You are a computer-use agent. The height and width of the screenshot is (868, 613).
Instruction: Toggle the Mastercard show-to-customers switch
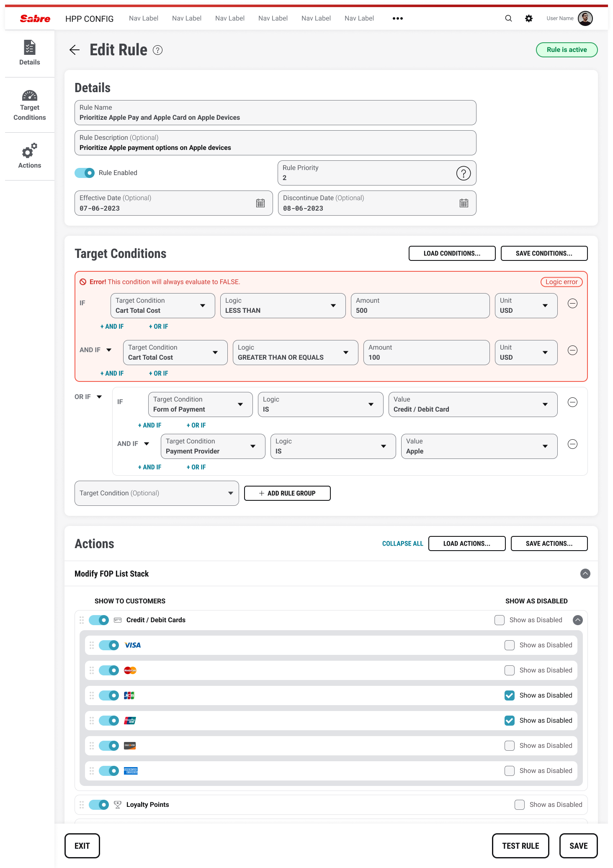(x=109, y=670)
